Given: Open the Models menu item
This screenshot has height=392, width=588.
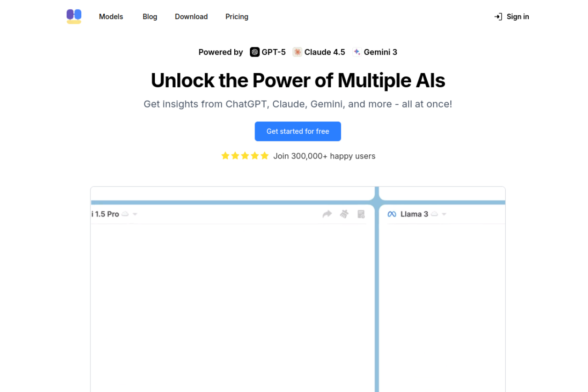Looking at the screenshot, I should (x=111, y=17).
